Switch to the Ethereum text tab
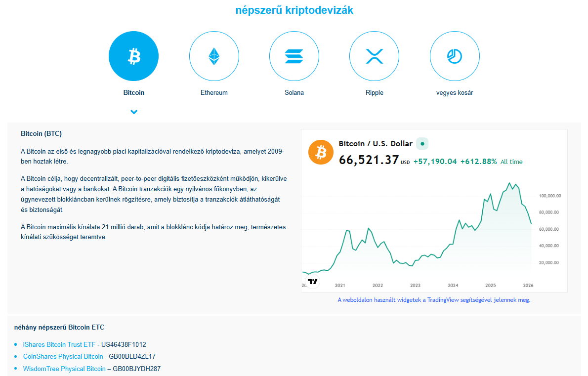Viewport: 588px width, 376px height. point(214,93)
